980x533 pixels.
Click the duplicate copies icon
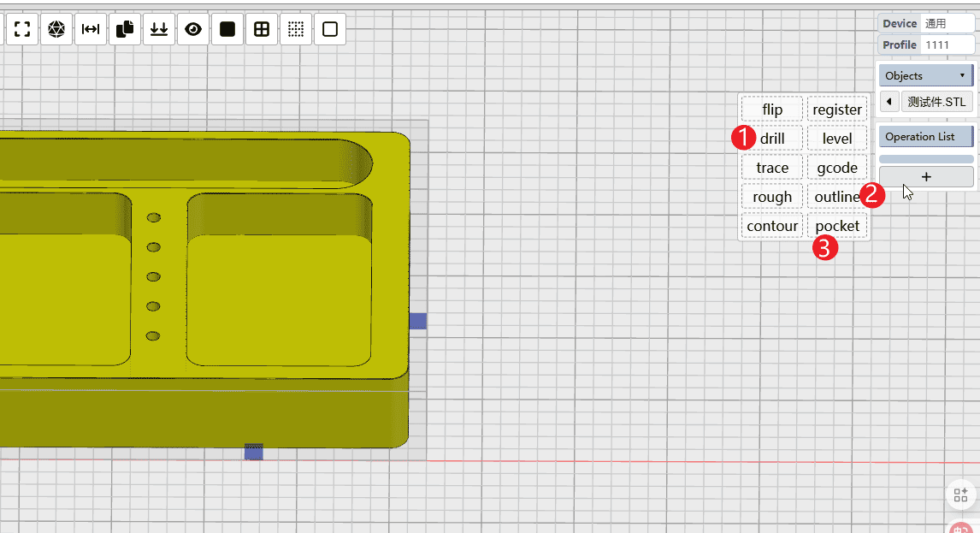point(125,29)
